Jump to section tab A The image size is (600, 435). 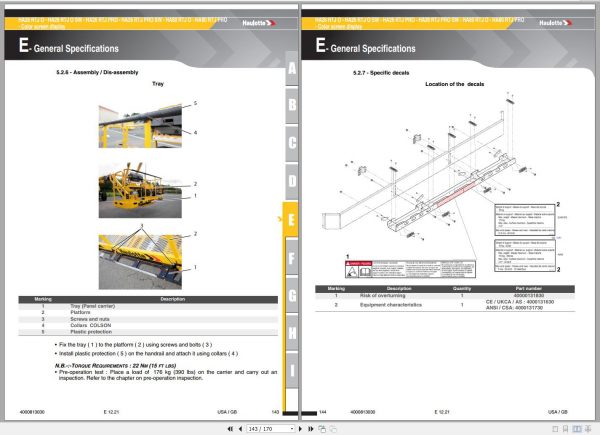tap(292, 68)
